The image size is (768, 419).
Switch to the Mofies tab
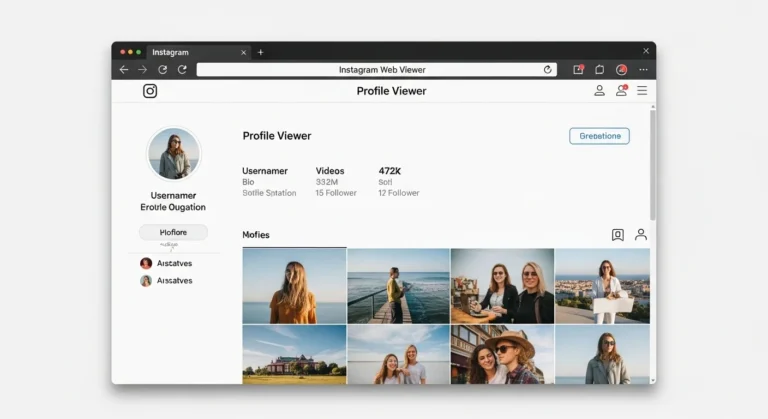[x=256, y=235]
